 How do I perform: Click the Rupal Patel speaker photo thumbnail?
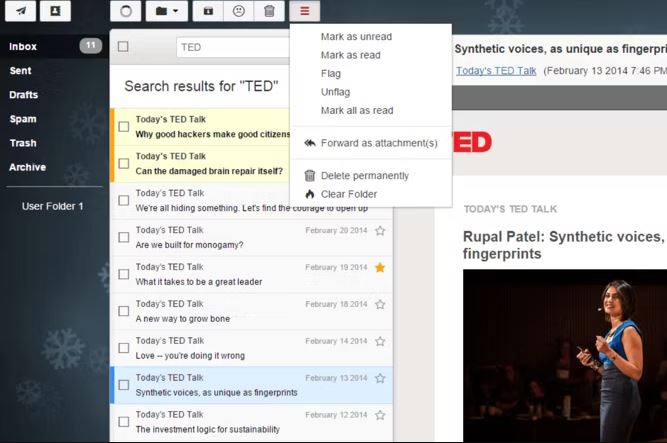pyautogui.click(x=565, y=355)
